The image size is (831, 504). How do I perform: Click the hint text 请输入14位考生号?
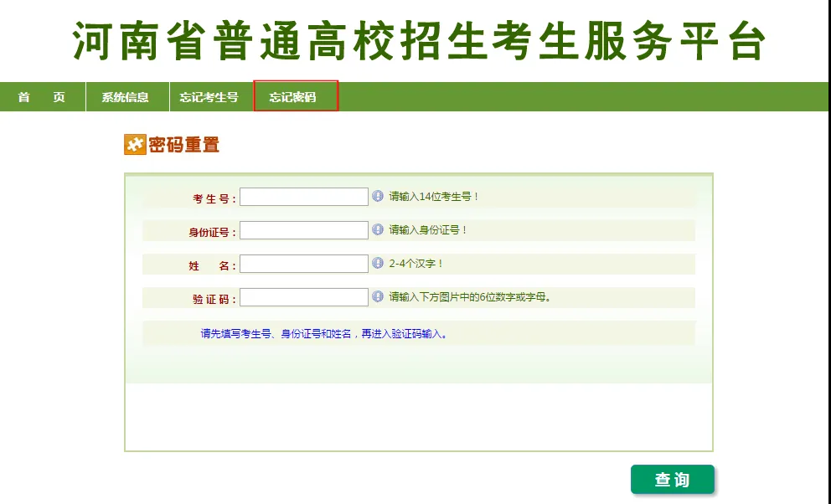point(434,197)
